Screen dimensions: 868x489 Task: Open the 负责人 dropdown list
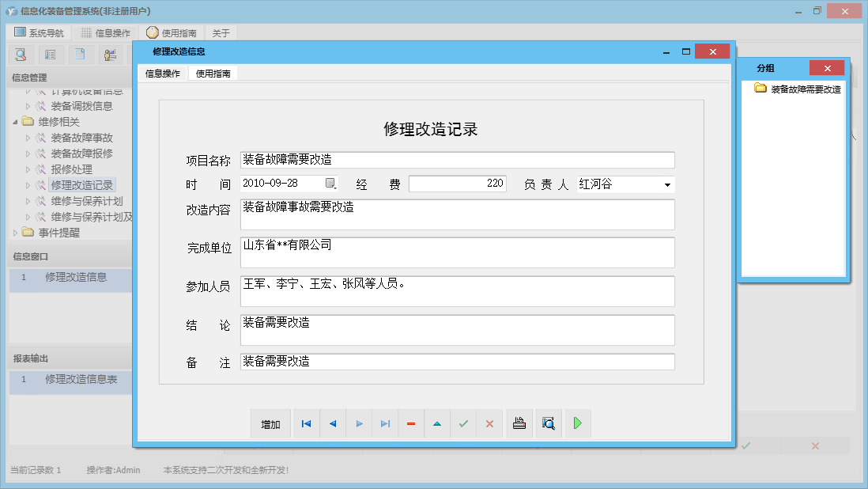click(668, 184)
